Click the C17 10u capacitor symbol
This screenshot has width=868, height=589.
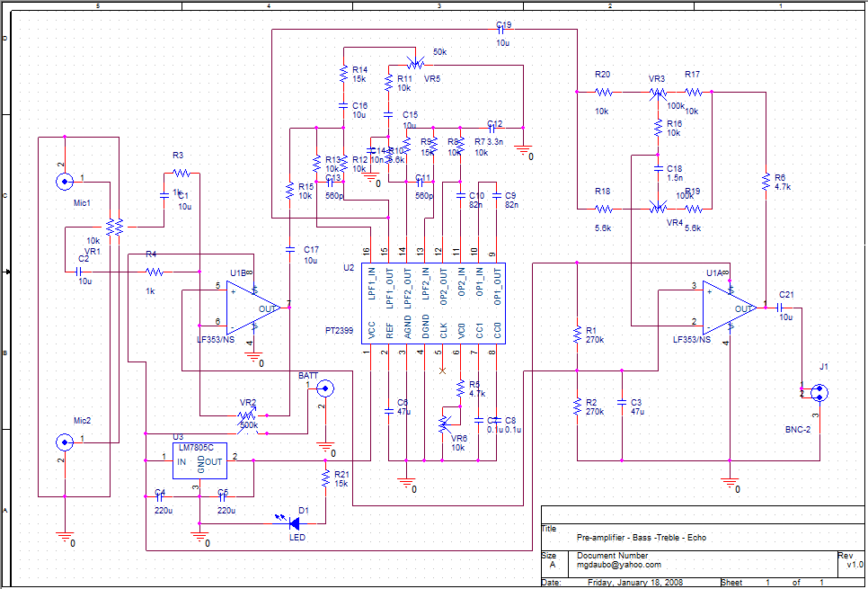[x=289, y=250]
